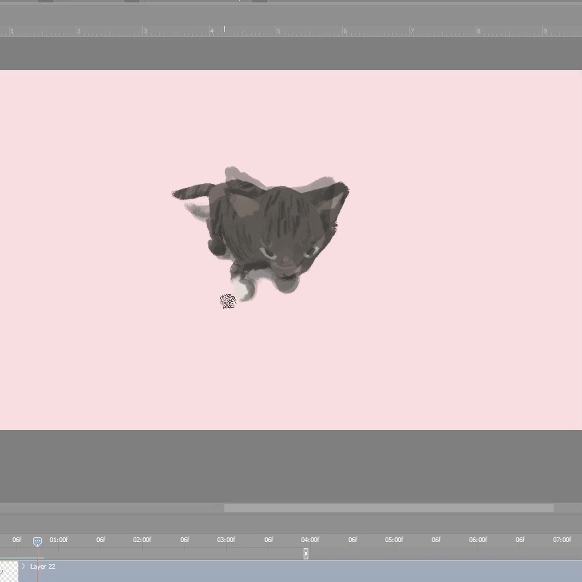Jump to 05:00f on the timeline ruler
Screen dimensions: 582x582
coord(394,539)
